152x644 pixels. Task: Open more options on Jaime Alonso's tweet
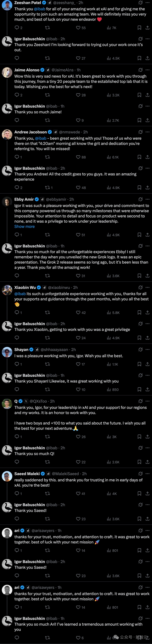pos(147,70)
